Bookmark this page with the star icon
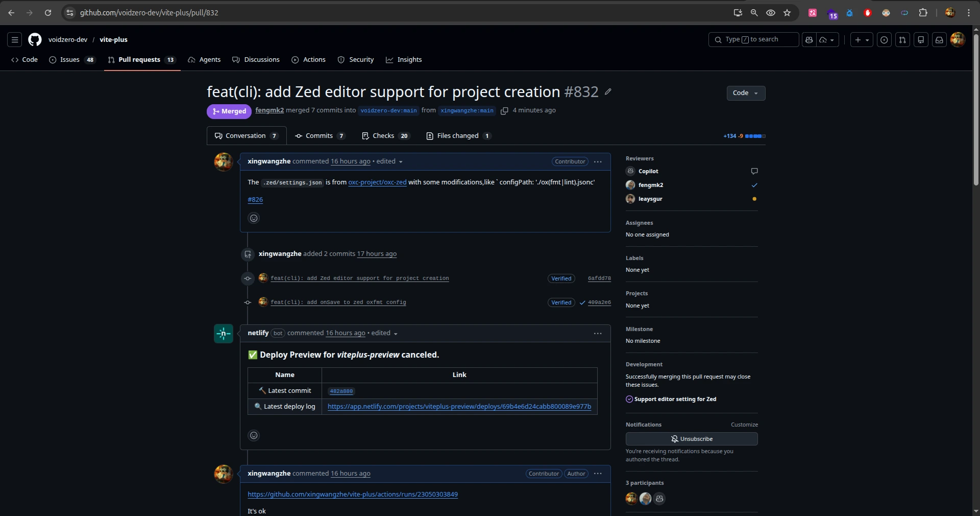 pyautogui.click(x=787, y=13)
